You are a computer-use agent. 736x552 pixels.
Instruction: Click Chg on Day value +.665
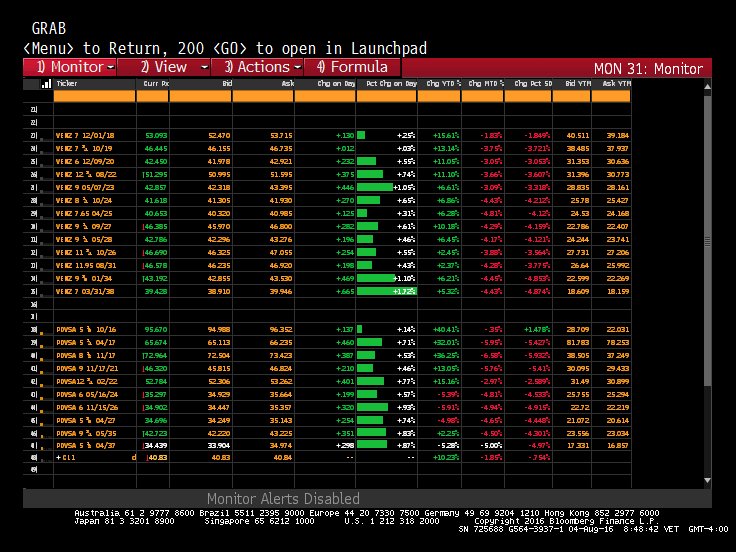345,291
